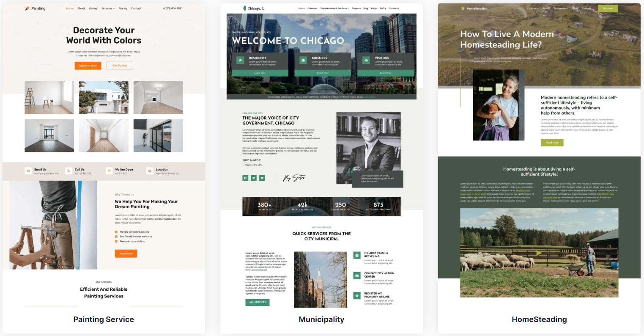Image resolution: width=644 pixels, height=336 pixels.
Task: Click the Call Us phone icon
Action: pos(69,171)
